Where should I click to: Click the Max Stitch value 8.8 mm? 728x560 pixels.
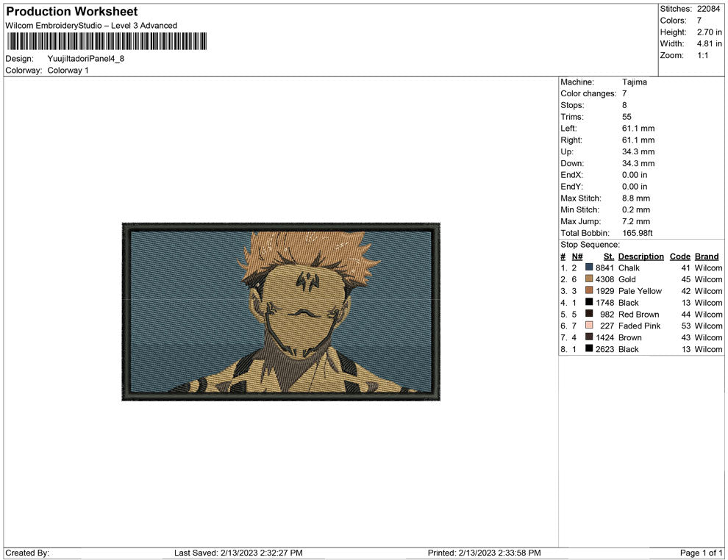pos(636,198)
